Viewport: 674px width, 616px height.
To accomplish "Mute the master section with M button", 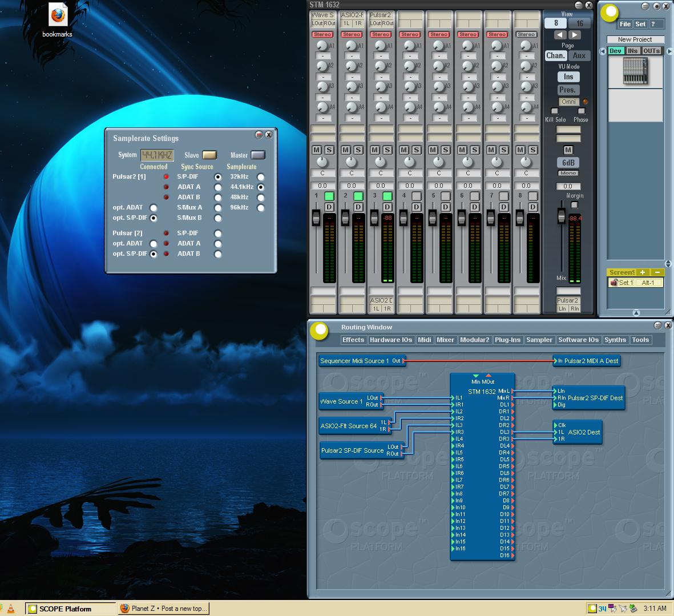I will point(568,150).
